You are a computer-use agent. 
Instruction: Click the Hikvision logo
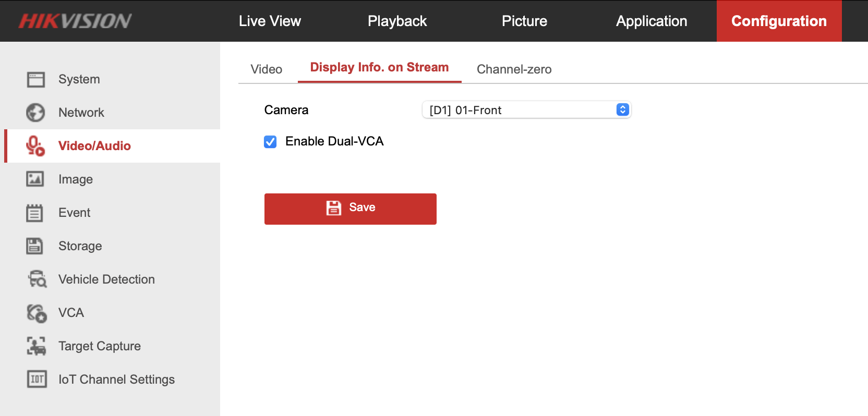(x=75, y=21)
